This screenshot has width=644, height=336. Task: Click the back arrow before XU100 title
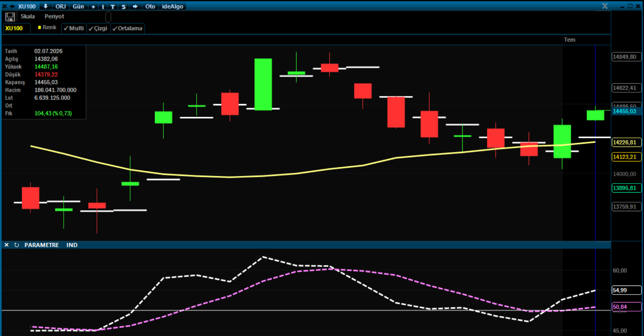(x=12, y=6)
